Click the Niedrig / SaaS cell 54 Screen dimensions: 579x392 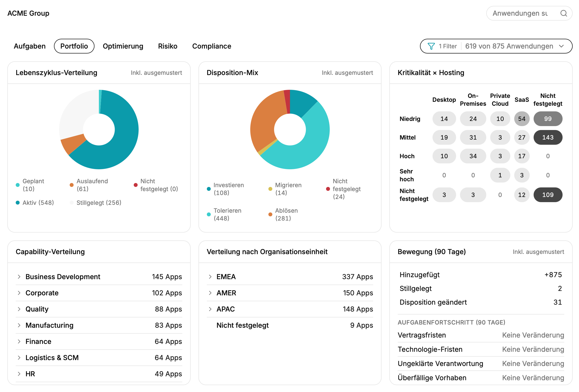(522, 119)
